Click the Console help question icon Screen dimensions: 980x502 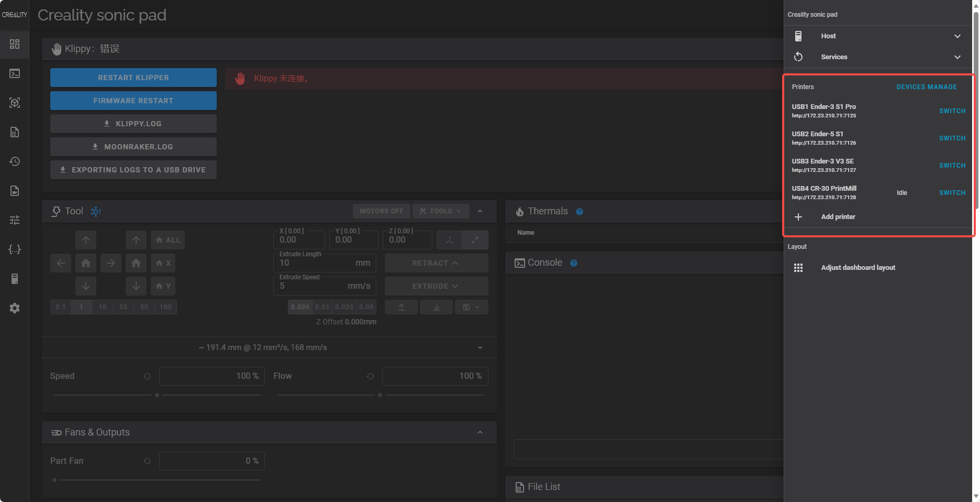click(x=574, y=263)
